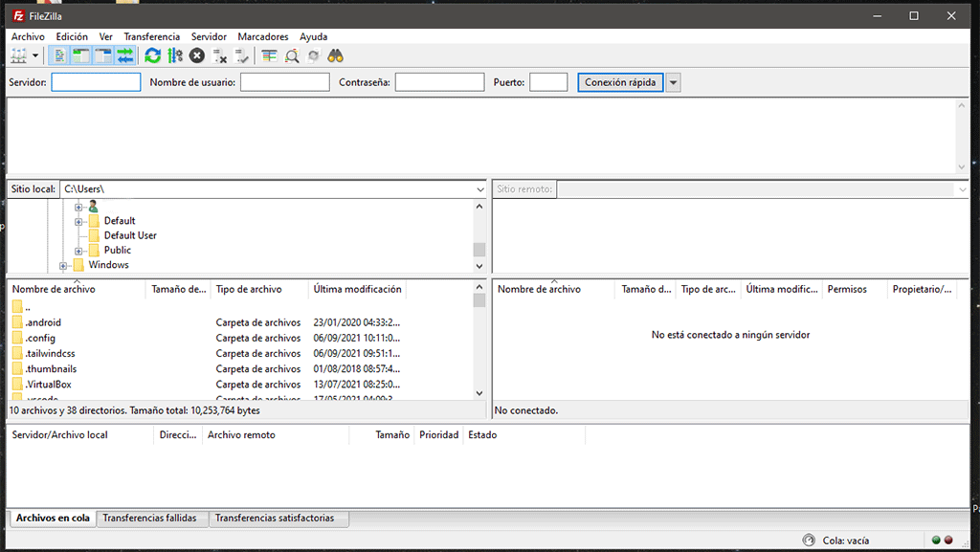
Task: Sort queue by Estado column
Action: (x=524, y=435)
